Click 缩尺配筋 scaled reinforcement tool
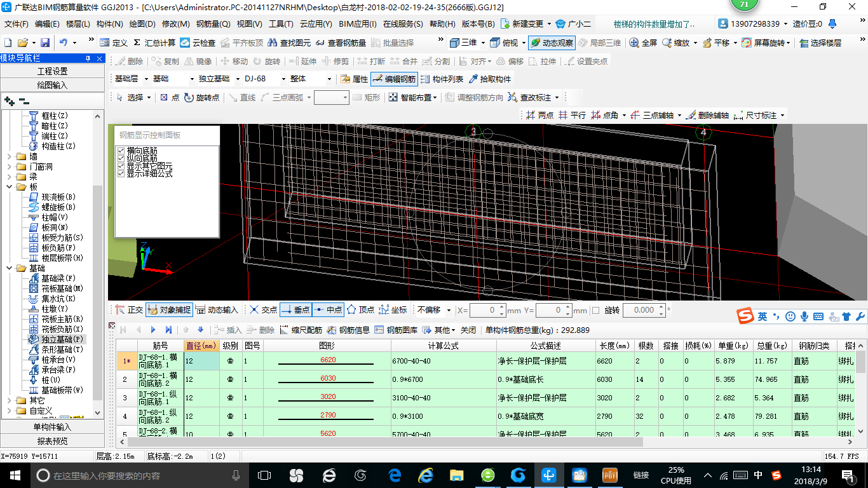The image size is (868, 488). (x=301, y=330)
